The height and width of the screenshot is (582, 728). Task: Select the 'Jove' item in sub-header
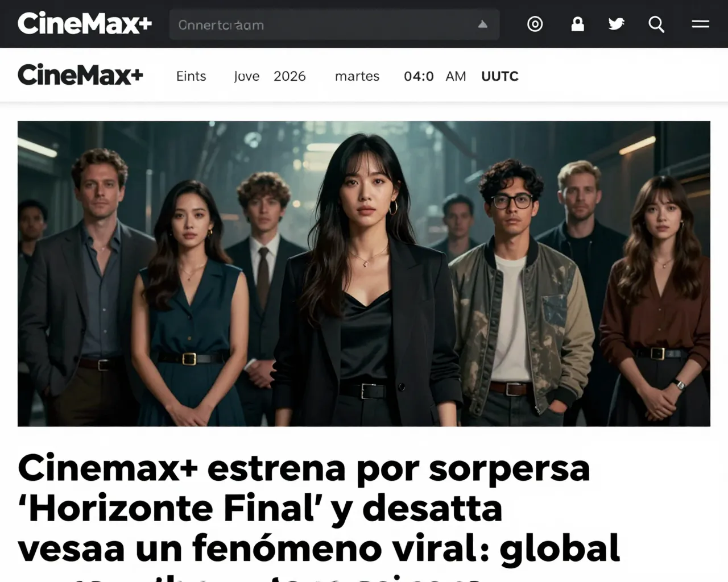(247, 76)
